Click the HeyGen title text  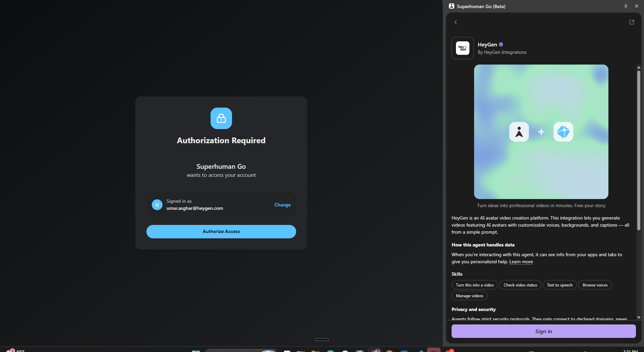(487, 44)
